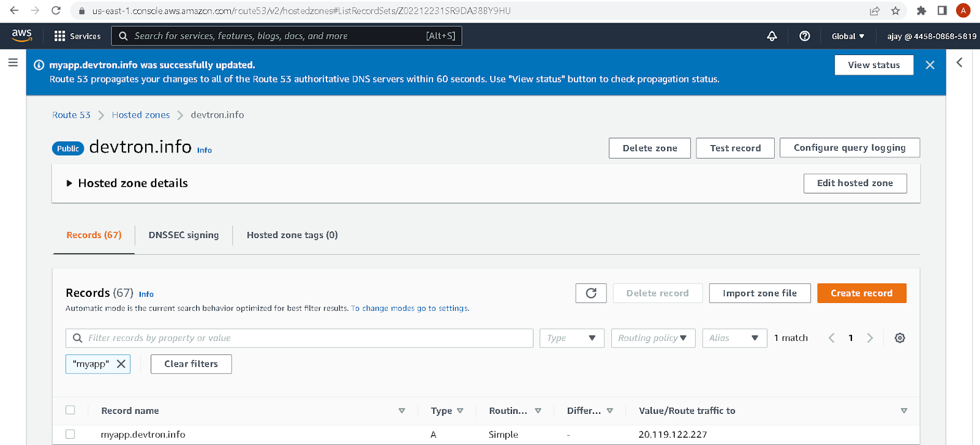Click the Simple routing policy cell
This screenshot has height=445, width=980.
503,435
